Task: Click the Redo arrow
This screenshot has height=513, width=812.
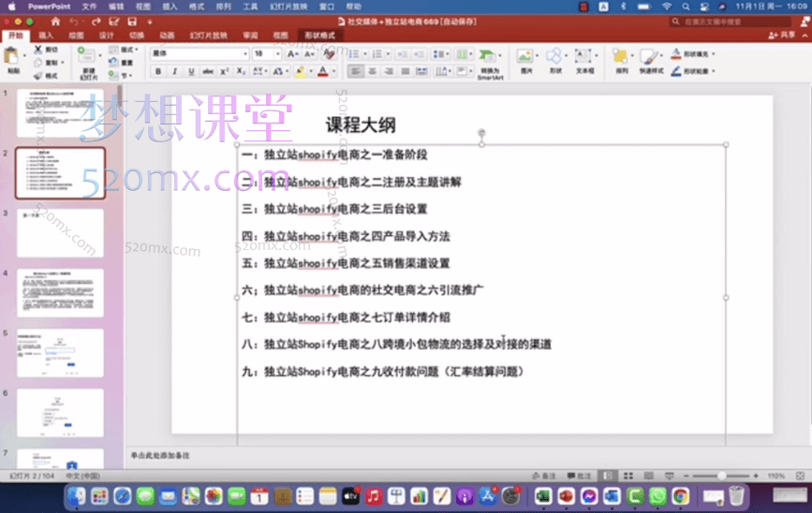Action: (96, 22)
